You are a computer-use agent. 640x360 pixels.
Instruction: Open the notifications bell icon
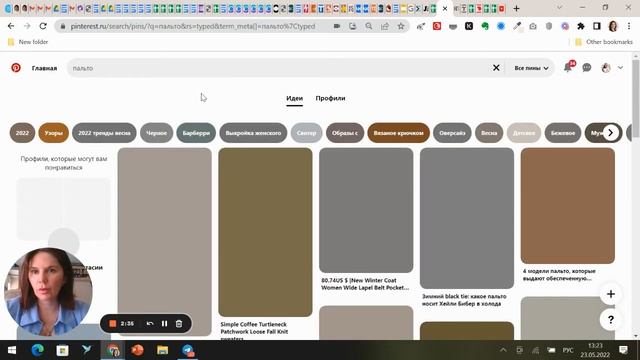point(568,67)
